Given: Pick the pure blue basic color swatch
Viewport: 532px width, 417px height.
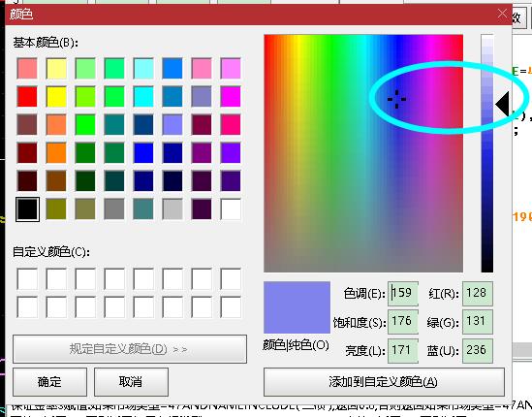Looking at the screenshot, I should pos(143,153).
